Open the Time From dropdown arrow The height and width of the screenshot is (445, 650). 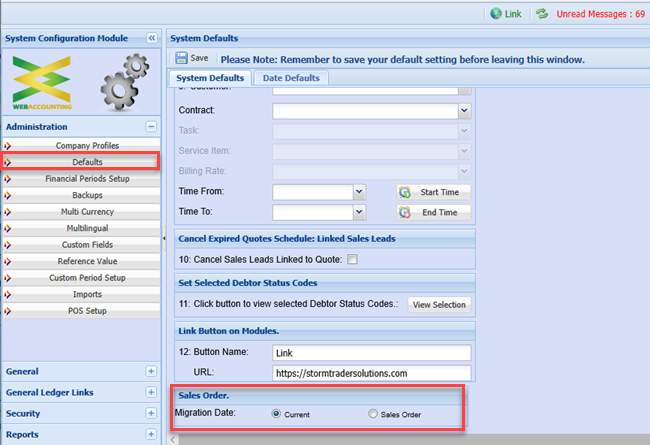[359, 191]
